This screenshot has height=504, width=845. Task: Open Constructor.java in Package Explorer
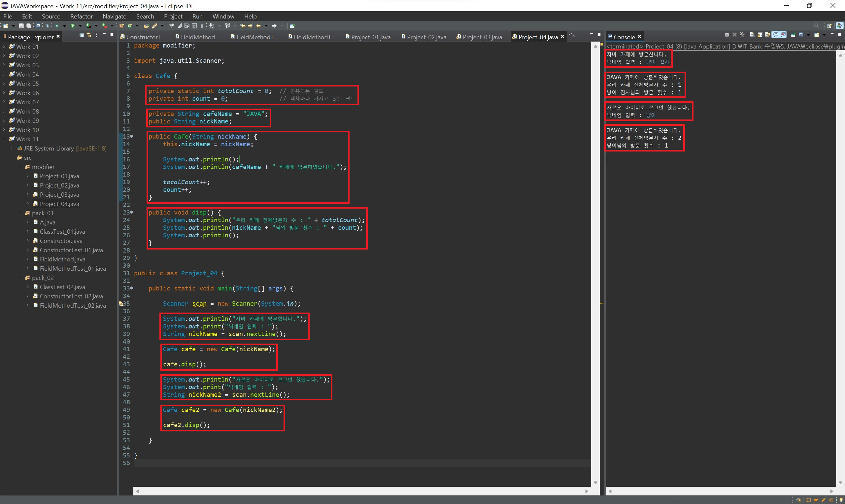pyautogui.click(x=61, y=241)
